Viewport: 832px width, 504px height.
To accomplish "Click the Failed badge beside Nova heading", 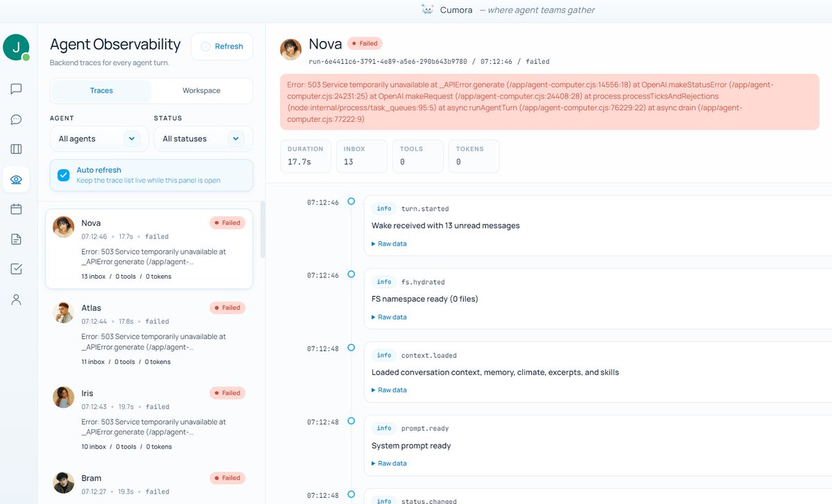I will 365,44.
